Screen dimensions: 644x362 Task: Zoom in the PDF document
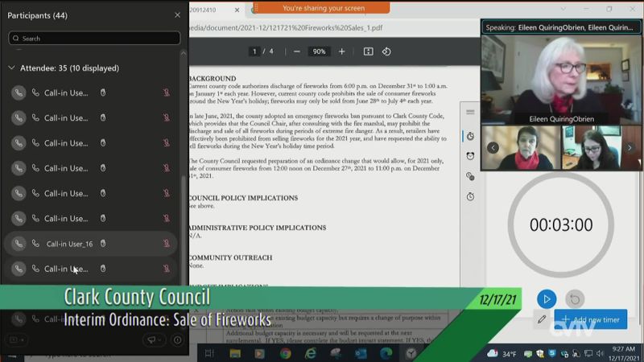[x=341, y=51]
